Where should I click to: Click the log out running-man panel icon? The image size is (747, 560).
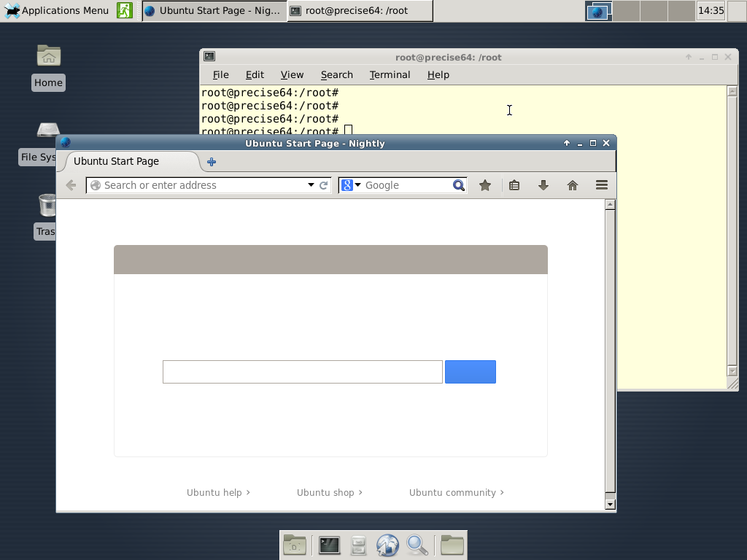(x=125, y=10)
